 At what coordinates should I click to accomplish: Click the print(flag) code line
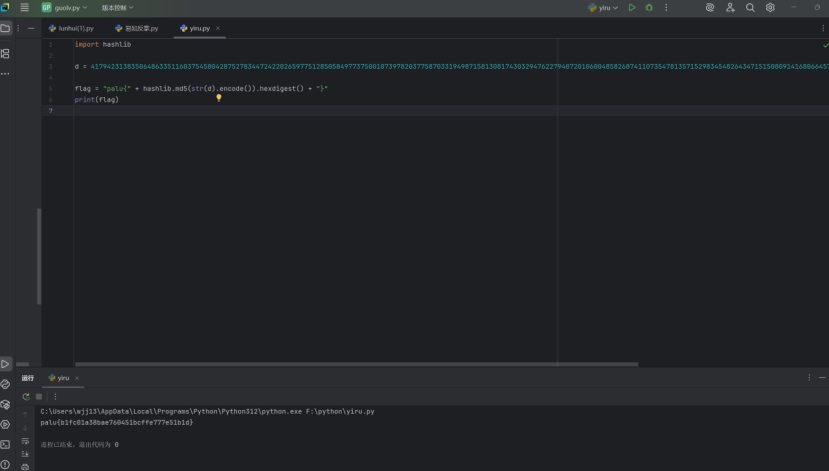[96, 99]
